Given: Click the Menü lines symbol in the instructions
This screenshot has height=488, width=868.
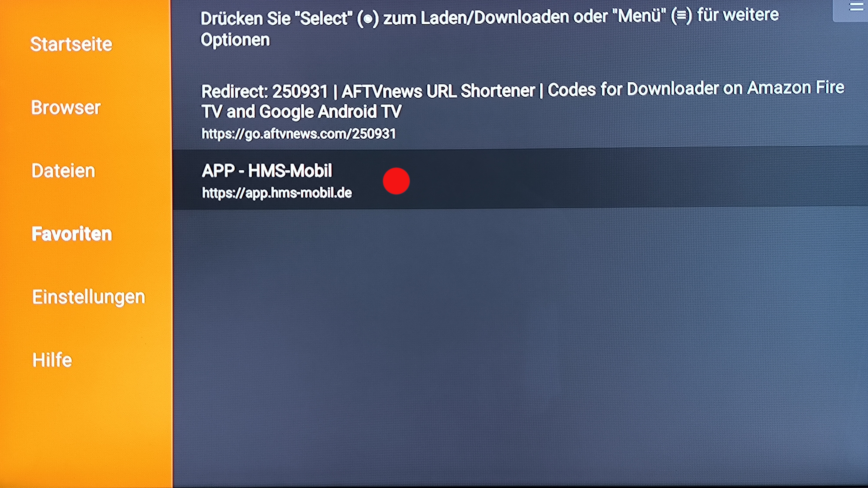Looking at the screenshot, I should click(681, 16).
